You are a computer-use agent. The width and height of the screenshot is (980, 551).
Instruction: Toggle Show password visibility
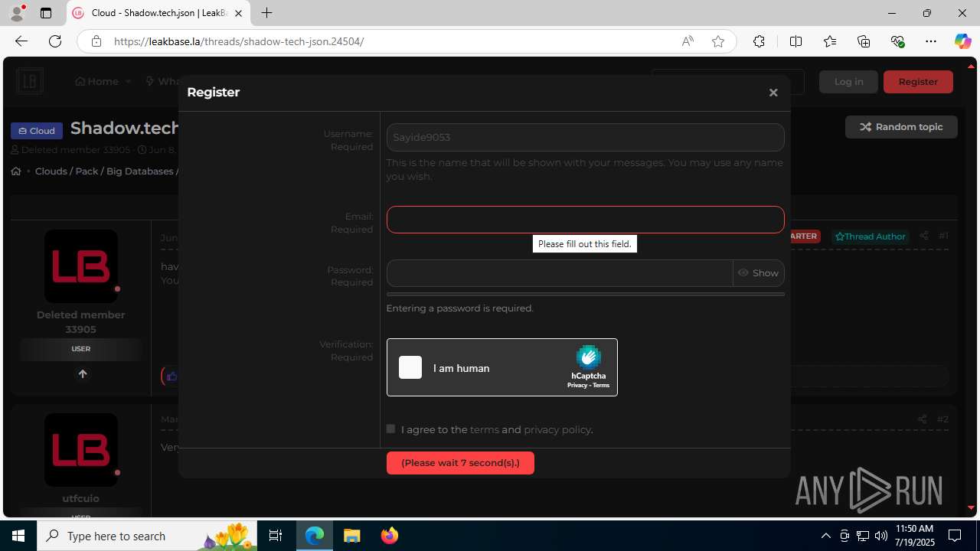coord(758,273)
